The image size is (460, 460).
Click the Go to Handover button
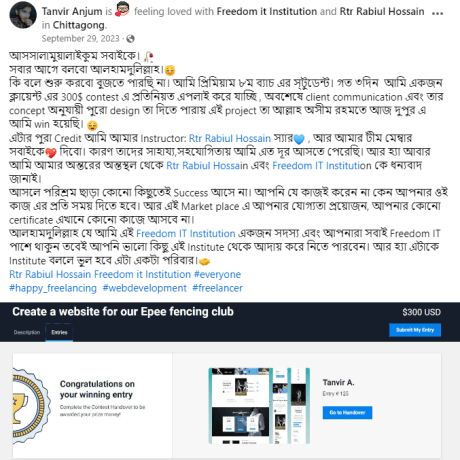tap(347, 413)
